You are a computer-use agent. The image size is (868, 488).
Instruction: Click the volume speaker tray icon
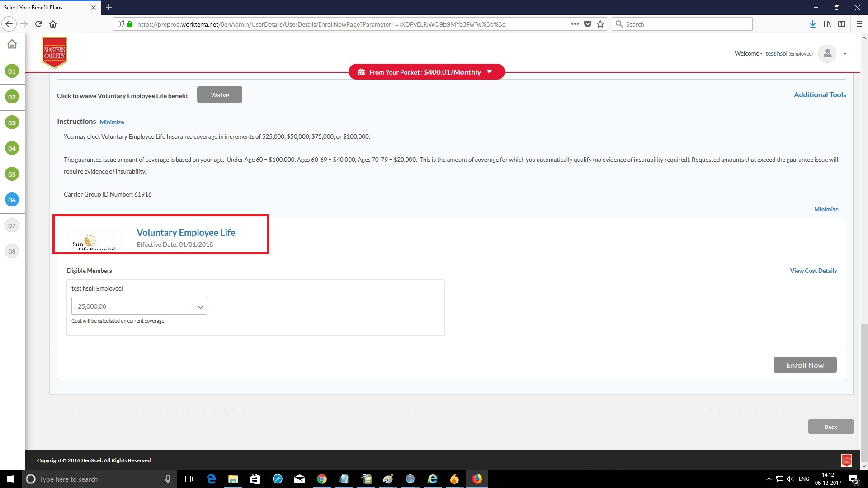[x=790, y=479]
